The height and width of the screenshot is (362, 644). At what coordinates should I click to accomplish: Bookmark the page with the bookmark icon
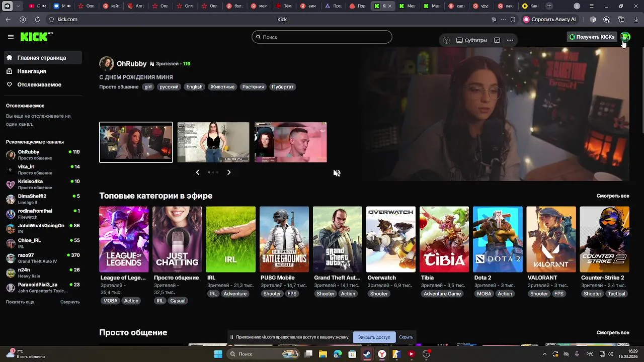click(x=513, y=19)
